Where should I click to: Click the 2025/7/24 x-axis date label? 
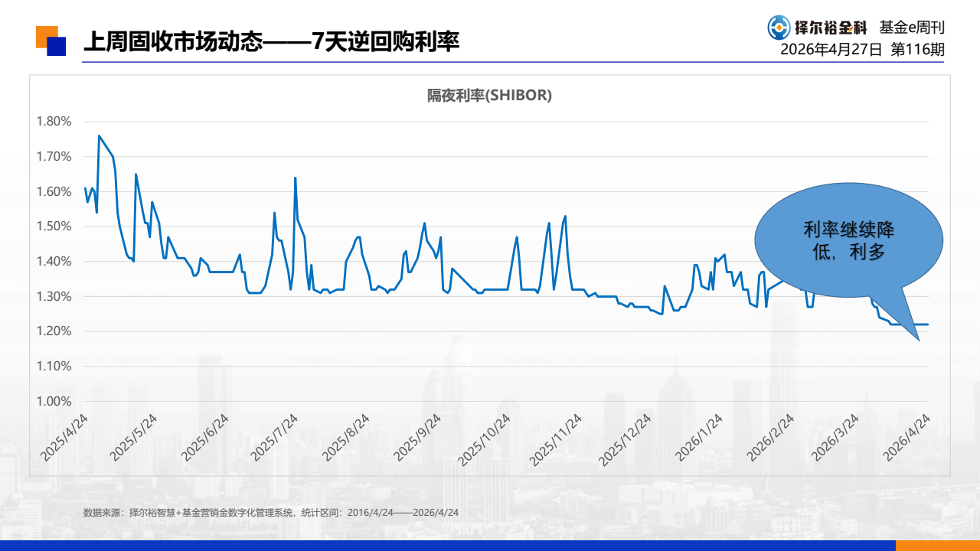276,438
